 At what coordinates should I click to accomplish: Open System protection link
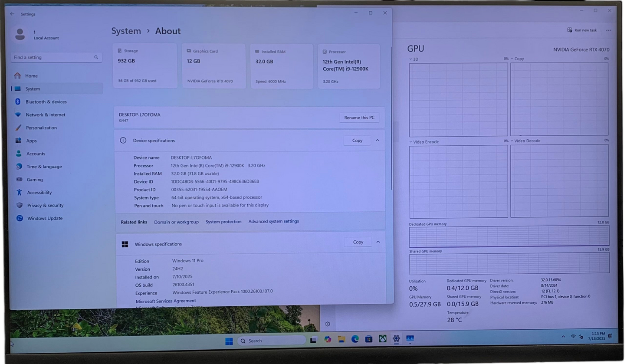pos(223,222)
